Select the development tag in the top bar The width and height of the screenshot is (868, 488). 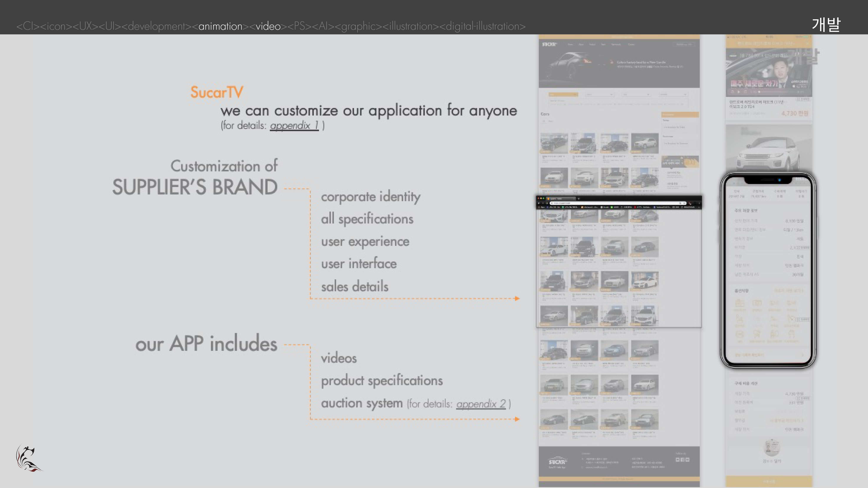(x=156, y=26)
